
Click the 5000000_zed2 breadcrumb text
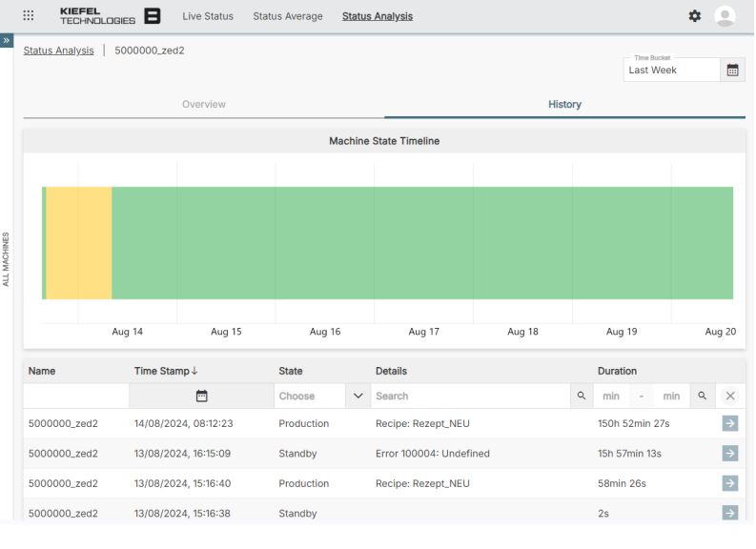tap(150, 51)
